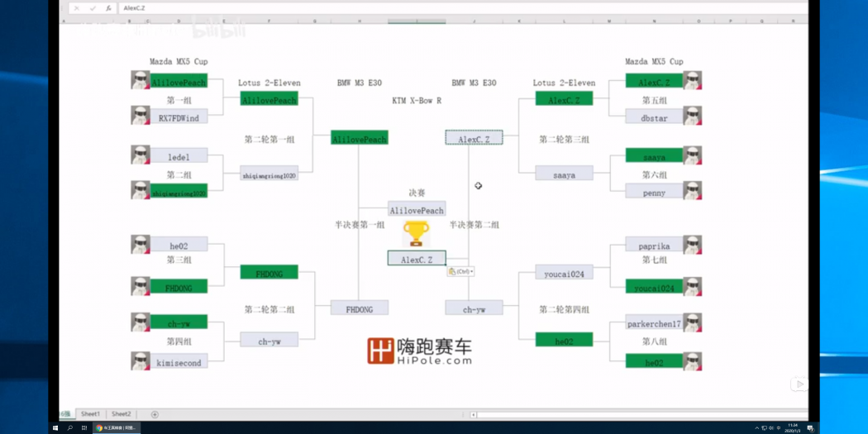The height and width of the screenshot is (434, 868).
Task: Select the dbstar cell
Action: point(655,117)
